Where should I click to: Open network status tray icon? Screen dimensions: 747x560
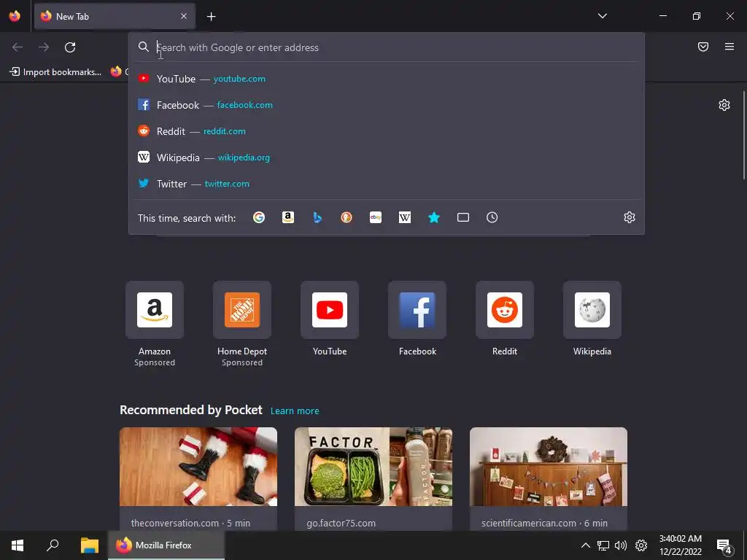coord(603,545)
